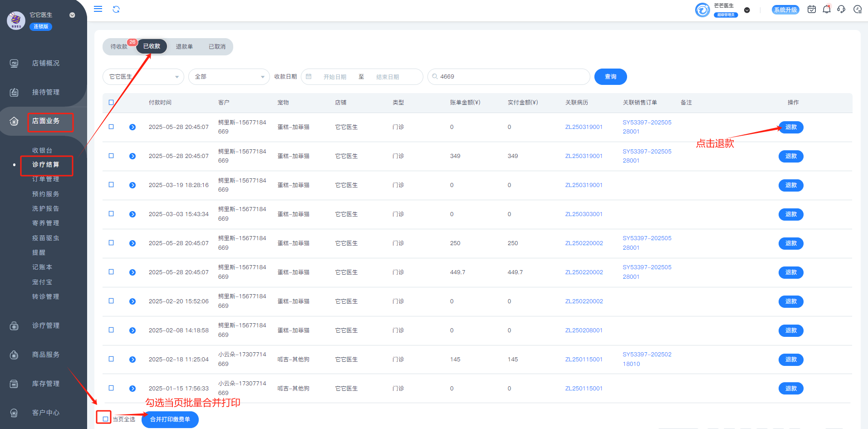Expand row arrow for 2025-02-18 11:25:04

132,360
